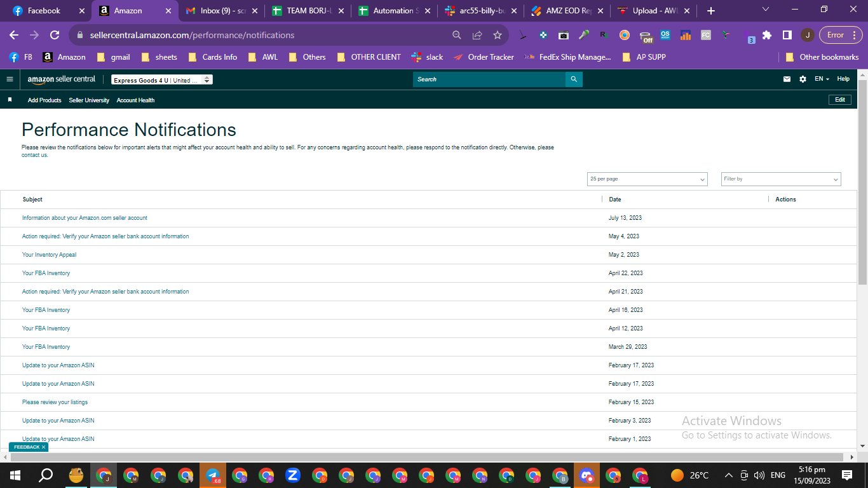Close the Facebook browser tab
This screenshot has width=868, height=488.
[x=81, y=11]
